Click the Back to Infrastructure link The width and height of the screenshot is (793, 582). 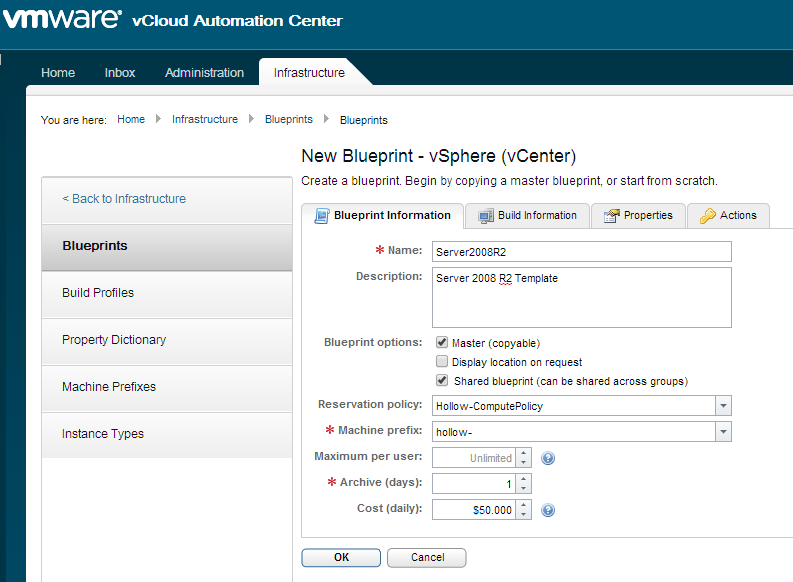[x=124, y=199]
